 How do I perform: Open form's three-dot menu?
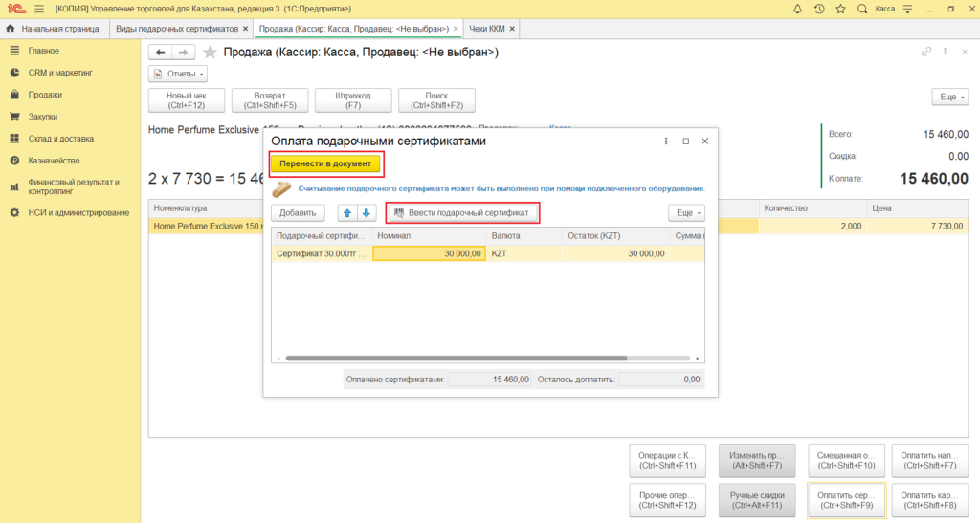tap(945, 52)
